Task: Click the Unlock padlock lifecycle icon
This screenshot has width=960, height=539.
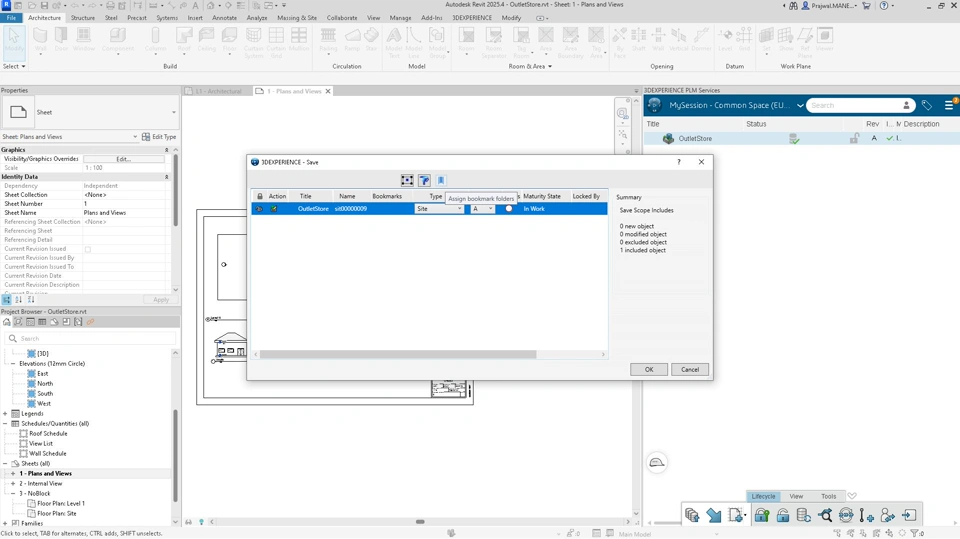Action: 783,515
